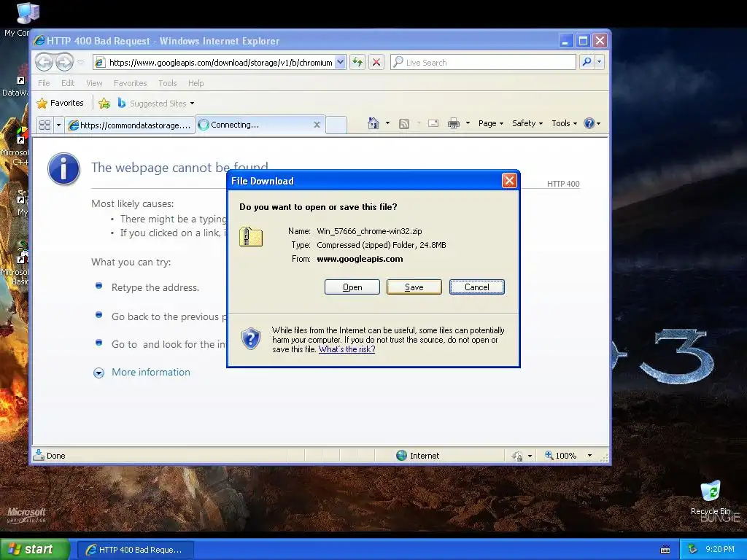Expand the tab list dropdown arrow
747x560 pixels.
(x=58, y=125)
